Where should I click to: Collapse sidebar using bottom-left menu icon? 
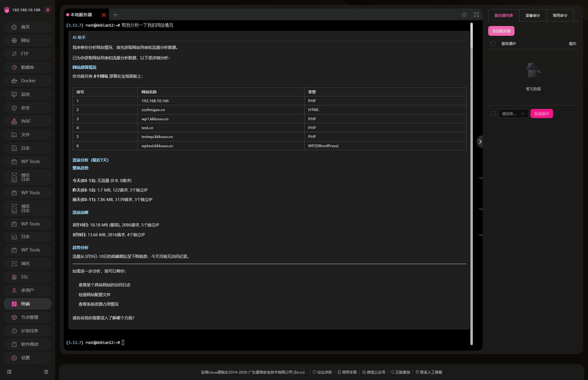(x=9, y=372)
